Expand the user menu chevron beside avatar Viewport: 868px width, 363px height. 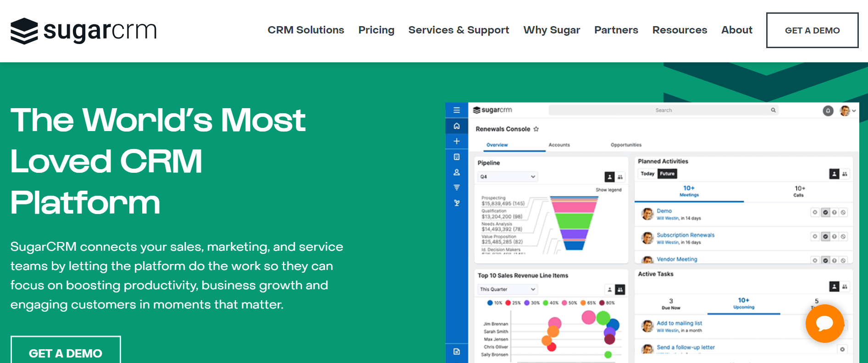854,111
